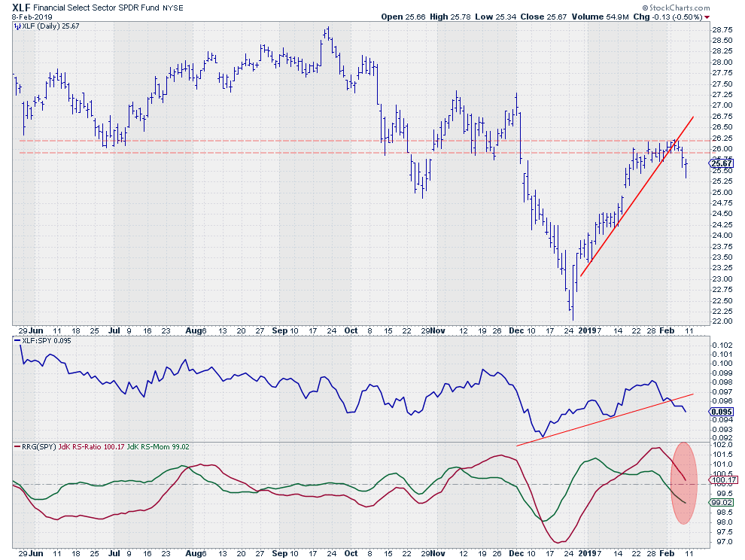Screen dimensions: 745x560
Task: Click the Volume 54.9M value
Action: (601, 17)
